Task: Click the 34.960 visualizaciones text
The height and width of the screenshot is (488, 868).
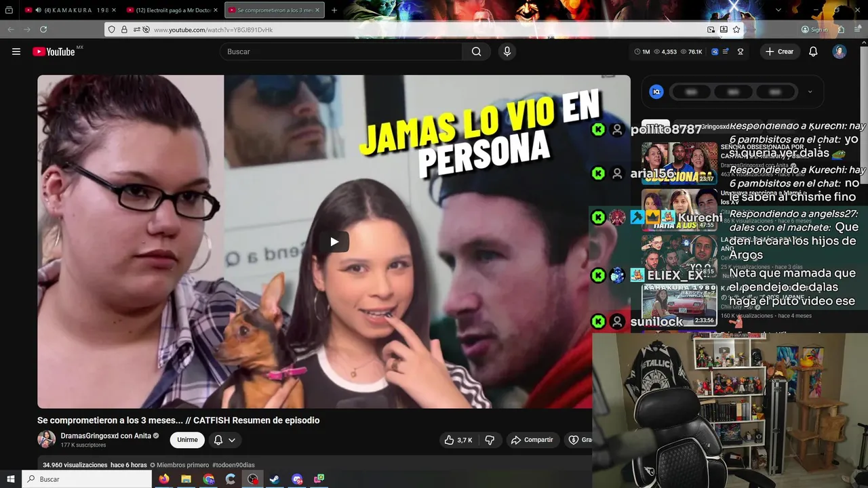Action: (75, 465)
